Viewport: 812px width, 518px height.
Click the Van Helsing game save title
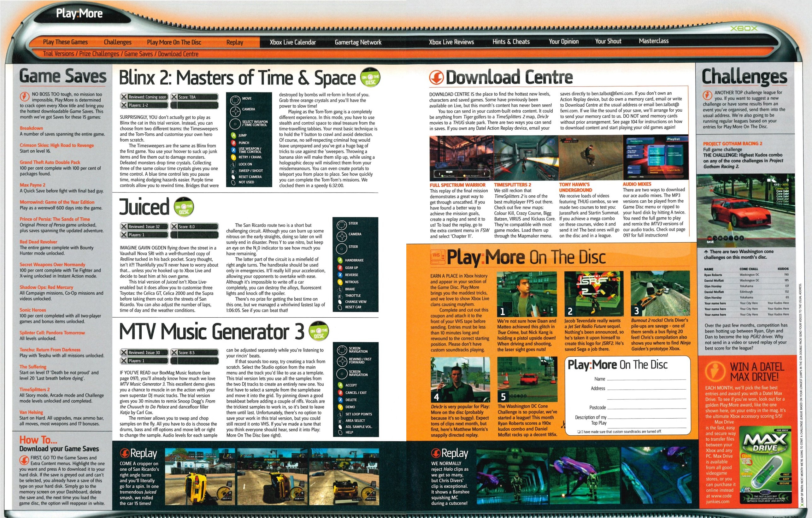pos(31,412)
